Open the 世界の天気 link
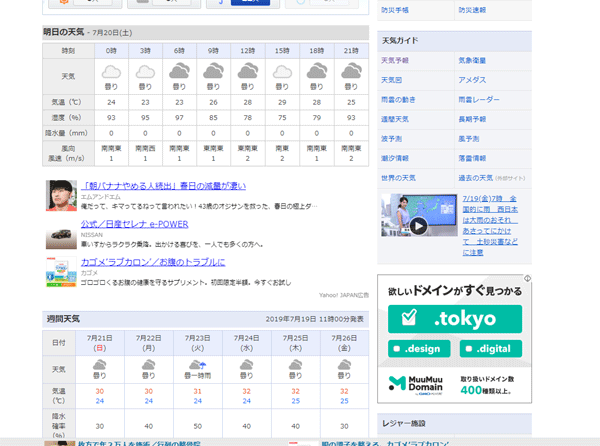Image resolution: width=600 pixels, height=446 pixels. pos(398,178)
